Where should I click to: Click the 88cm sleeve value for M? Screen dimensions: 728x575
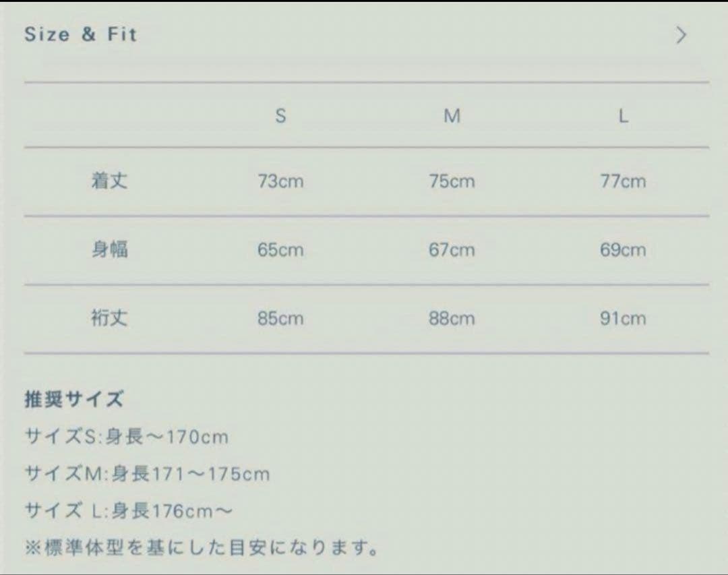tap(452, 318)
